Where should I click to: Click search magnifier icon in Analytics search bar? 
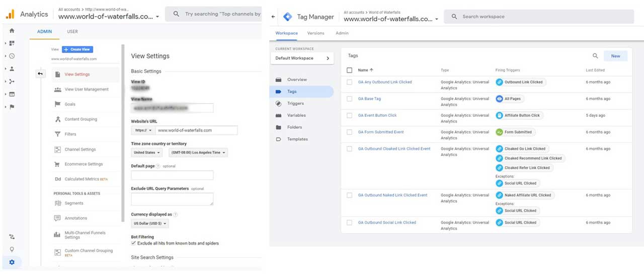click(176, 14)
